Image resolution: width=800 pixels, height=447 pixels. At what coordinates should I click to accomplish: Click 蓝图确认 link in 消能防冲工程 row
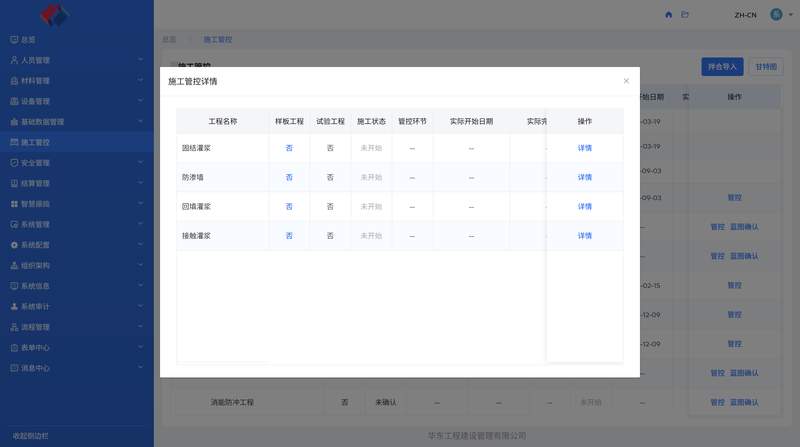(744, 402)
